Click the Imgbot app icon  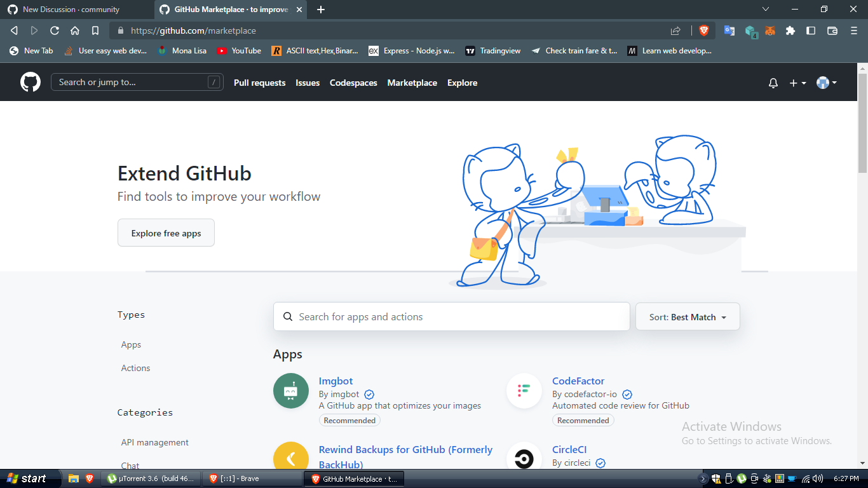click(290, 391)
